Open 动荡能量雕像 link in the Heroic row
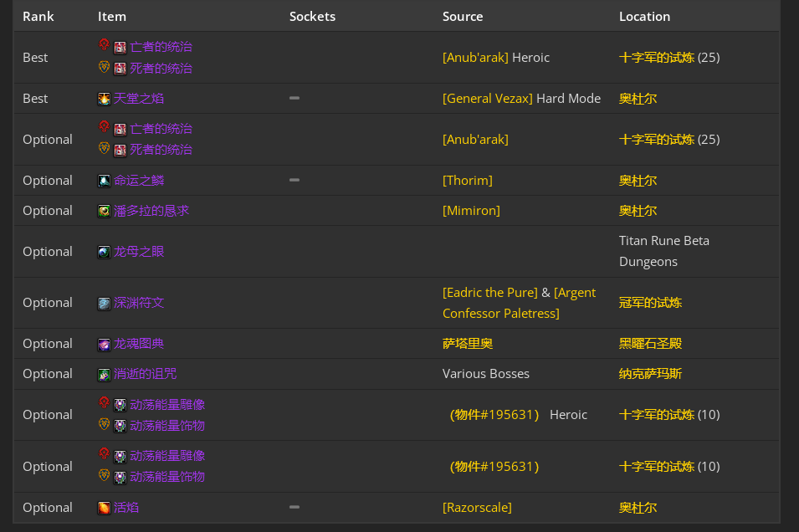The width and height of the screenshot is (799, 532). click(x=167, y=405)
